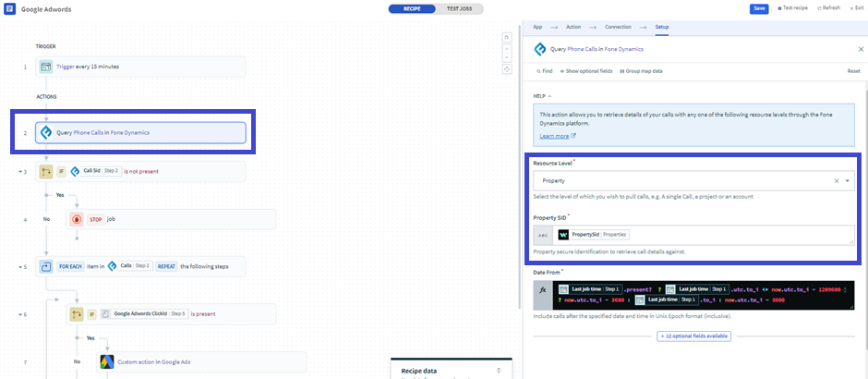Zoom out the recipe canvas
Screen dimensions: 868x379
tap(506, 57)
